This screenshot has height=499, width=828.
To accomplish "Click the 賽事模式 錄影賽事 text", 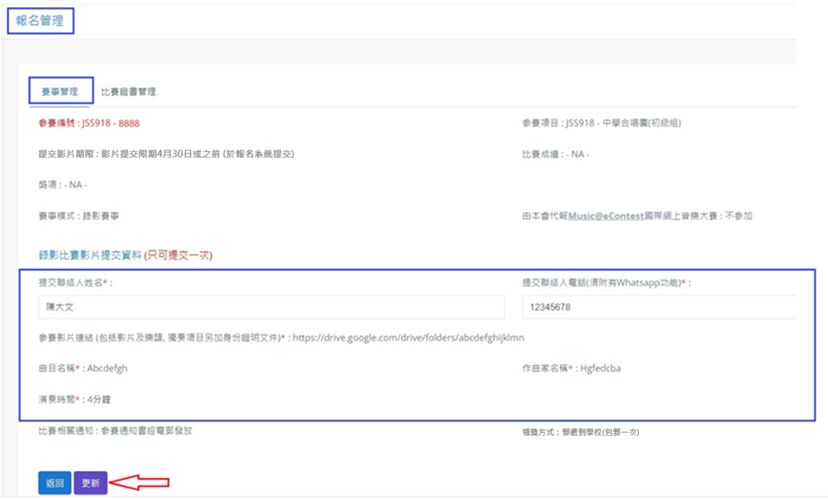I will [x=79, y=216].
